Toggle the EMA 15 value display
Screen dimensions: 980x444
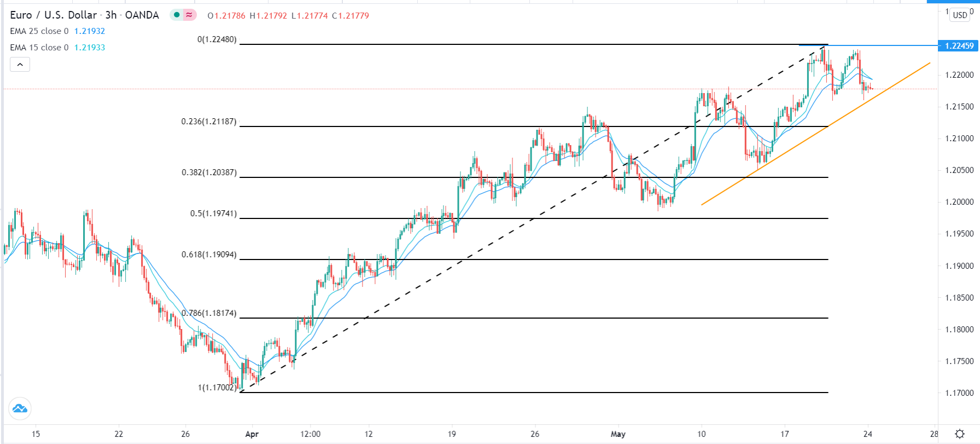click(91, 48)
